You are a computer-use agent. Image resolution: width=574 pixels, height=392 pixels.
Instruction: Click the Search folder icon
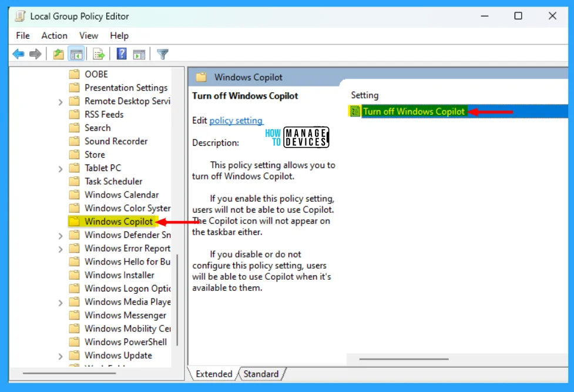[74, 128]
